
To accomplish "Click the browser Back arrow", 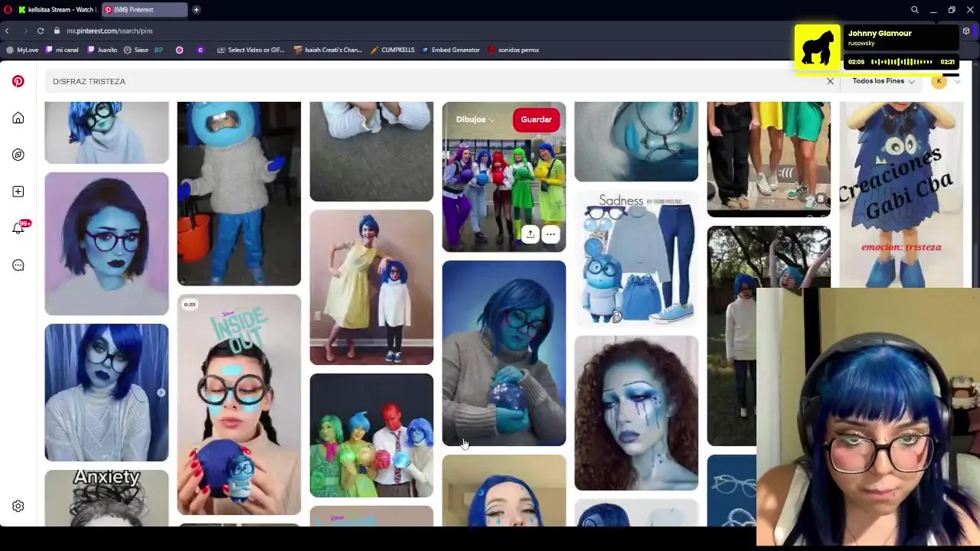I will tap(7, 31).
